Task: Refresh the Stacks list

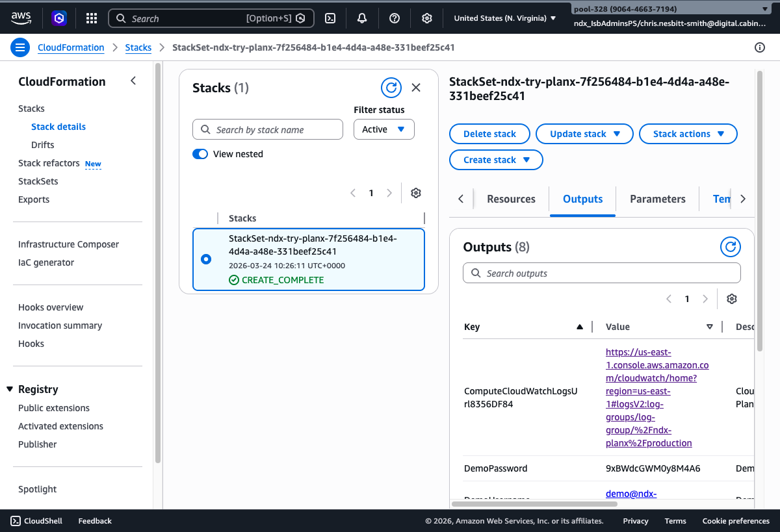Action: 391,87
